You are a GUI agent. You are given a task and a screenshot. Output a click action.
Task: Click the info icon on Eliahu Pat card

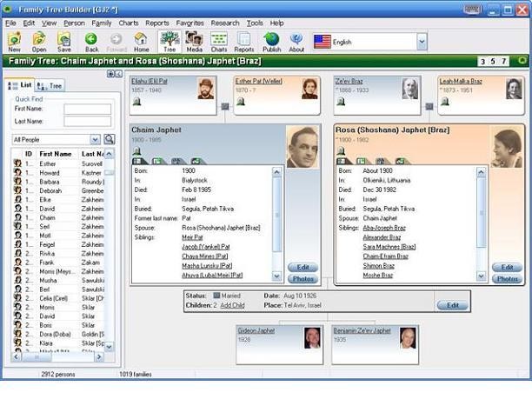coord(136,101)
